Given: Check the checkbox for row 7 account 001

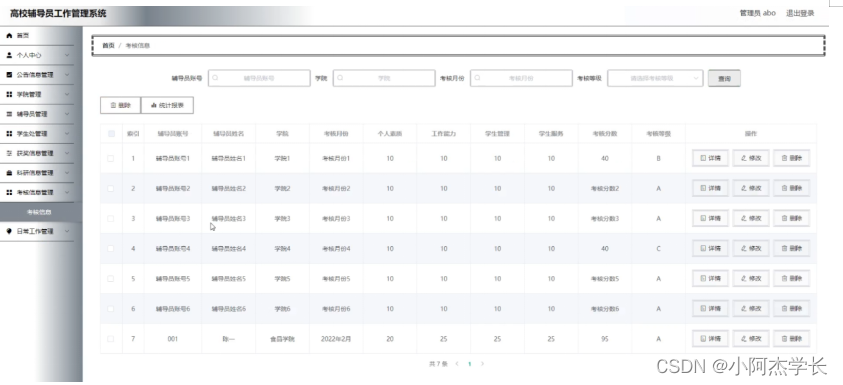Looking at the screenshot, I should coord(111,339).
